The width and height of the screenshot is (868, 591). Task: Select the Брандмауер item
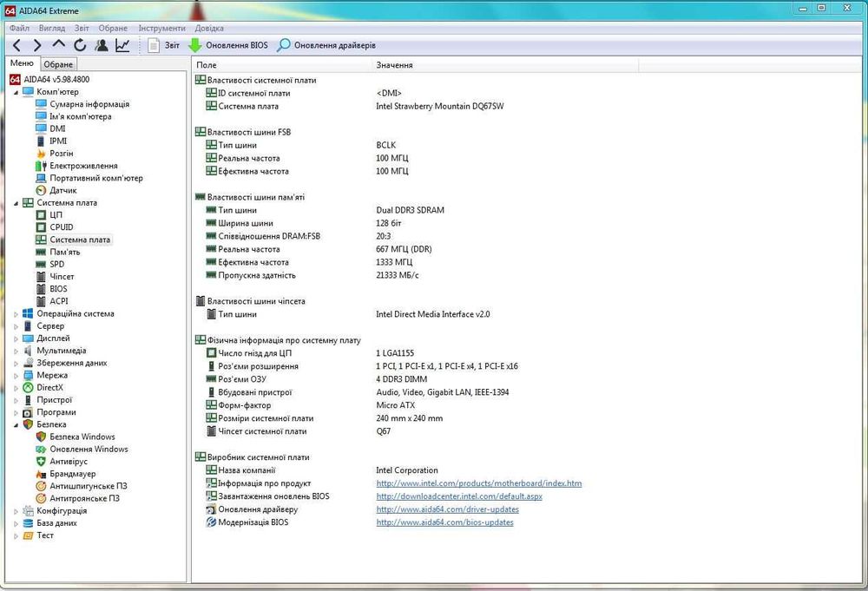click(66, 474)
